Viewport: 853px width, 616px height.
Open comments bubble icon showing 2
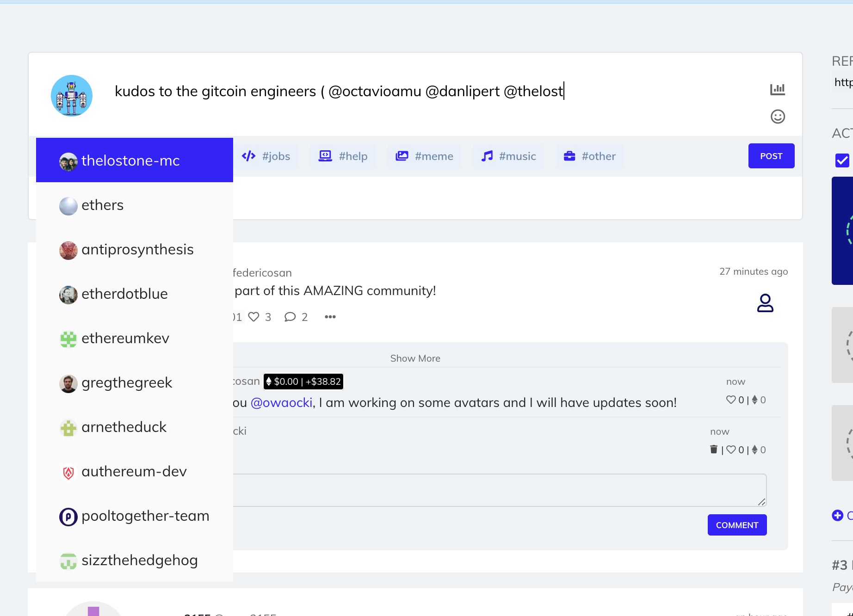click(x=290, y=317)
